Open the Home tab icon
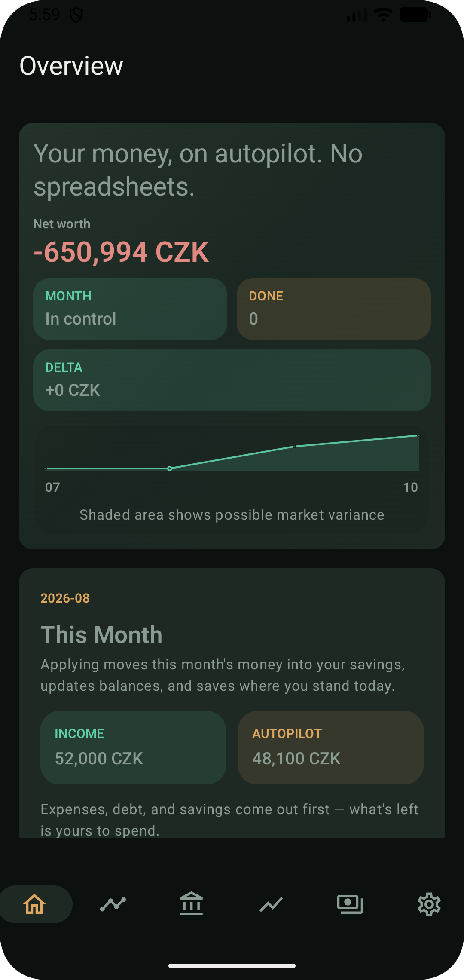Viewport: 464px width, 980px height. pos(35,904)
